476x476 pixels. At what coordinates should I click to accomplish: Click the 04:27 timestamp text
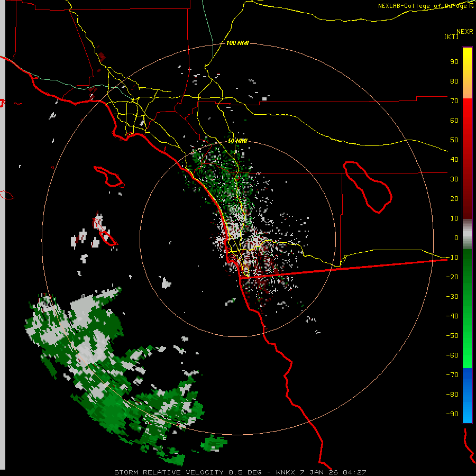coord(354,472)
